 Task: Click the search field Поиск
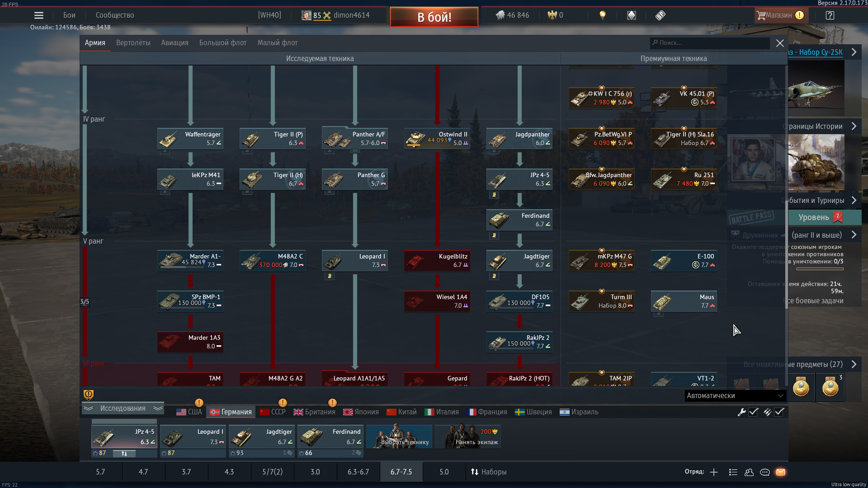[x=710, y=43]
